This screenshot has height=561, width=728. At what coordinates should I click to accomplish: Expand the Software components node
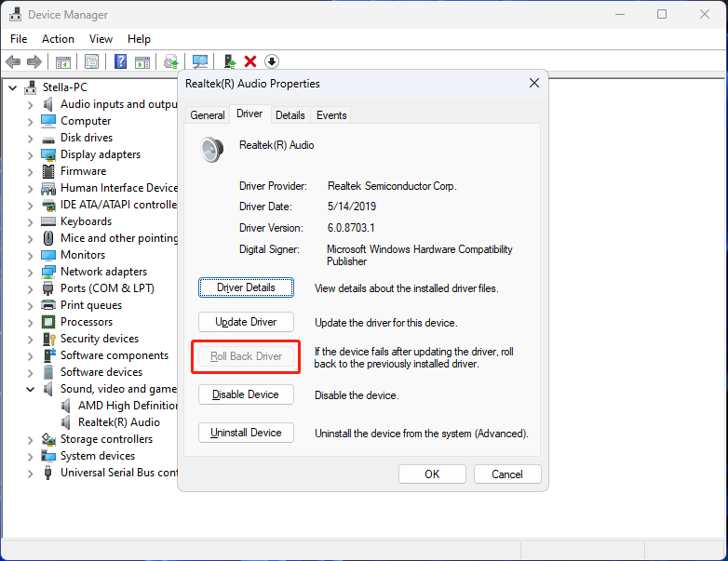pos(30,356)
